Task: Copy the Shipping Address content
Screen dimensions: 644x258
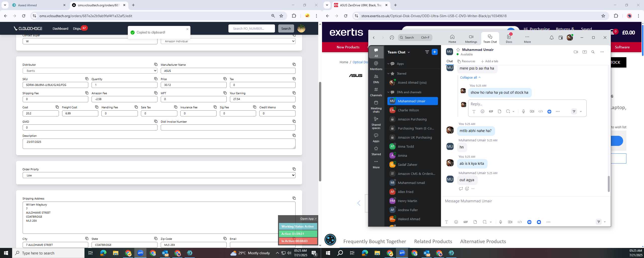Action: pyautogui.click(x=294, y=198)
